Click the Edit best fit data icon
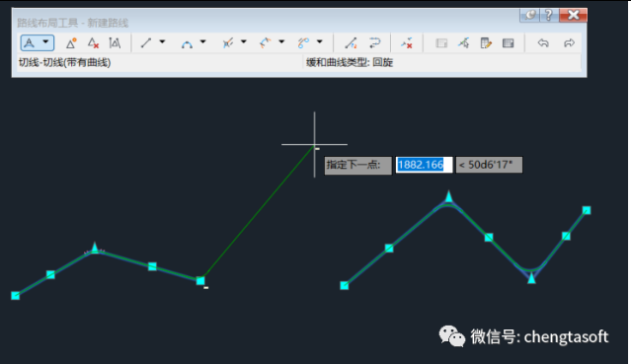The height and width of the screenshot is (364, 631). pyautogui.click(x=441, y=42)
